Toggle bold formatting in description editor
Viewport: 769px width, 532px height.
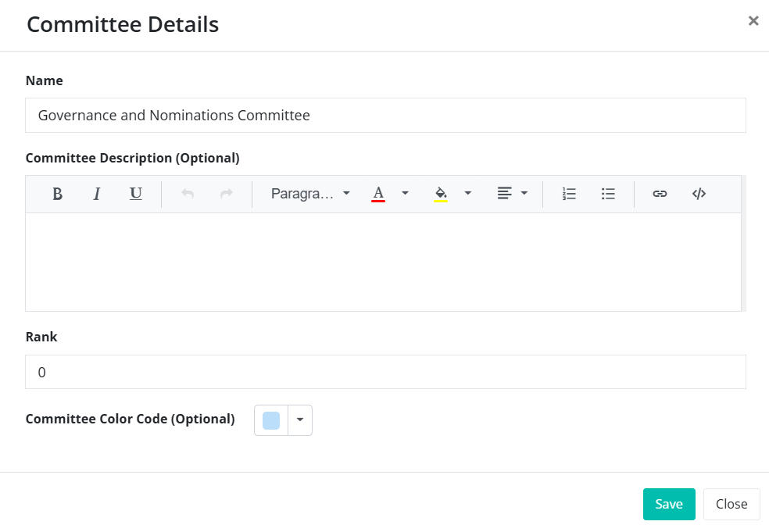[x=57, y=194]
